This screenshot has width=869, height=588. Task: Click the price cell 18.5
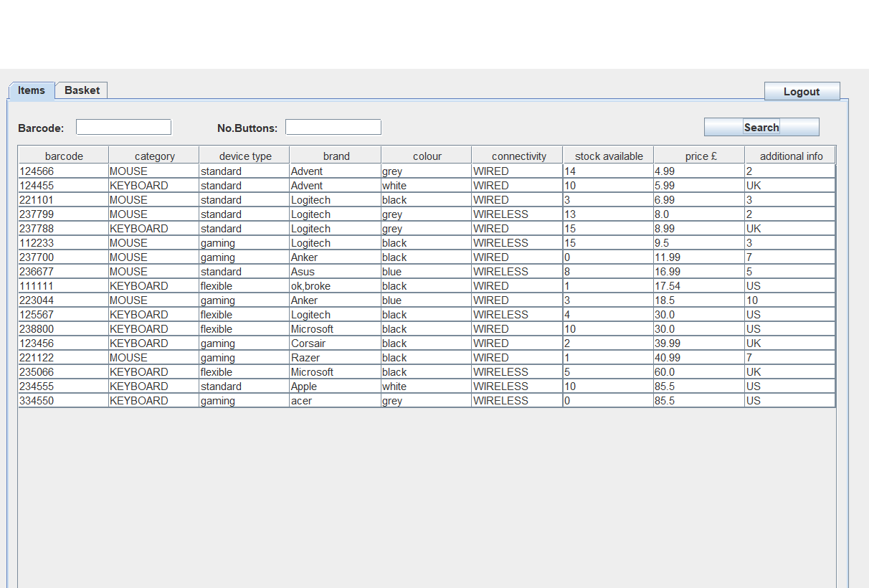click(699, 300)
